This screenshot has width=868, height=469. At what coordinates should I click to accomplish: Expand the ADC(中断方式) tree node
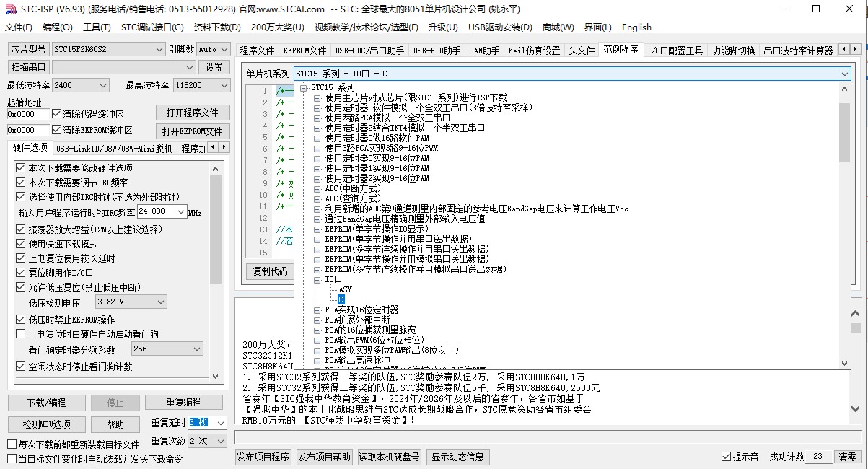point(317,188)
